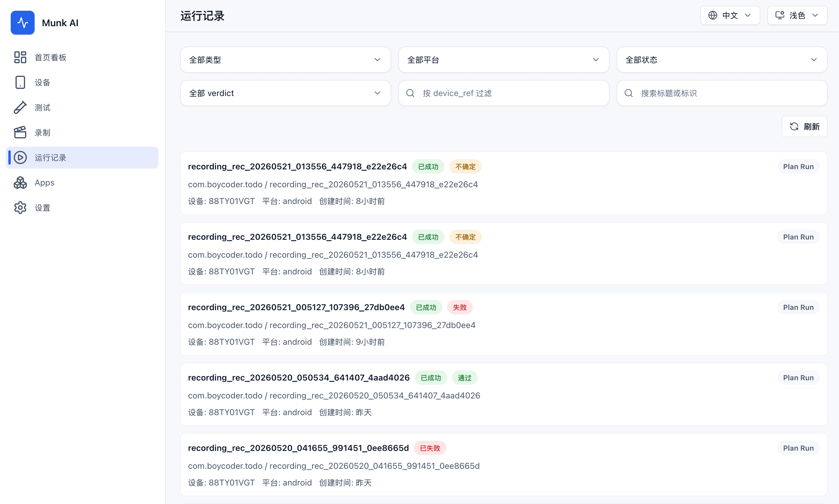Click the device phone icon in sidebar
This screenshot has width=839, height=504.
tap(20, 83)
